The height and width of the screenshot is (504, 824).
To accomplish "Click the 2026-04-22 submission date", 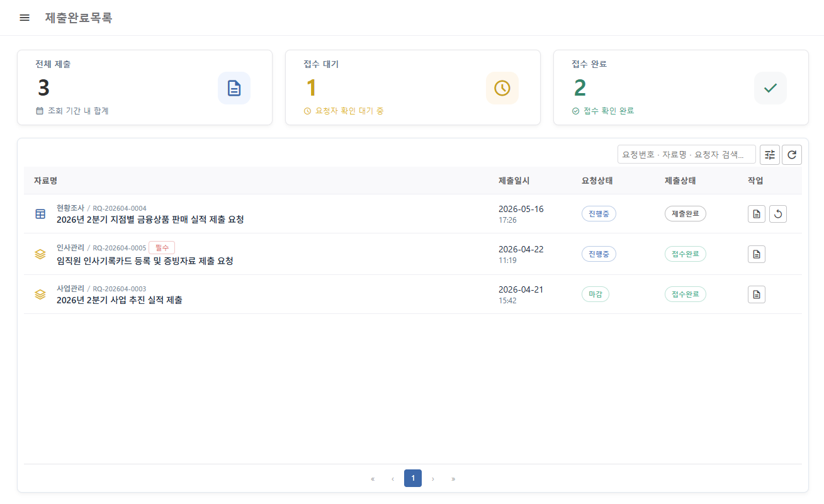I will tap(521, 249).
